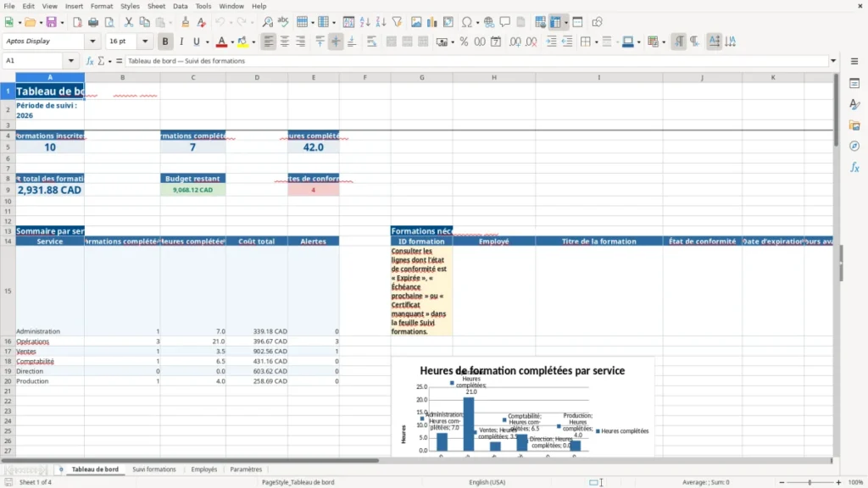Run the Spelling check icon
The height and width of the screenshot is (488, 868).
[283, 22]
